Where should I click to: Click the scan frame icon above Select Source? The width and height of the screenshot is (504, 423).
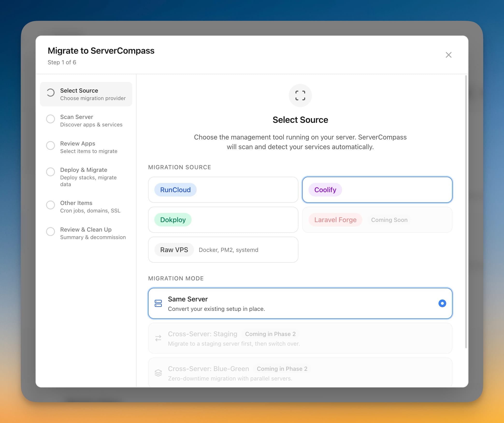tap(300, 95)
